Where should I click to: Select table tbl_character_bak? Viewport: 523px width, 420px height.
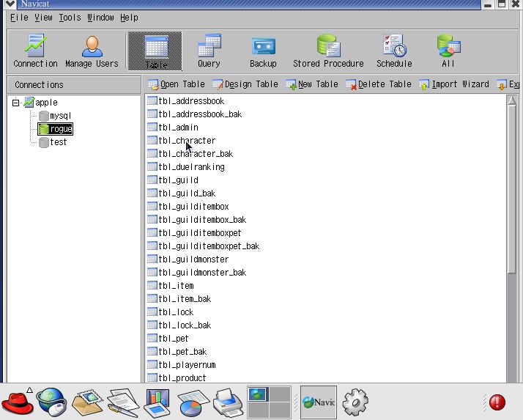[x=190, y=154]
